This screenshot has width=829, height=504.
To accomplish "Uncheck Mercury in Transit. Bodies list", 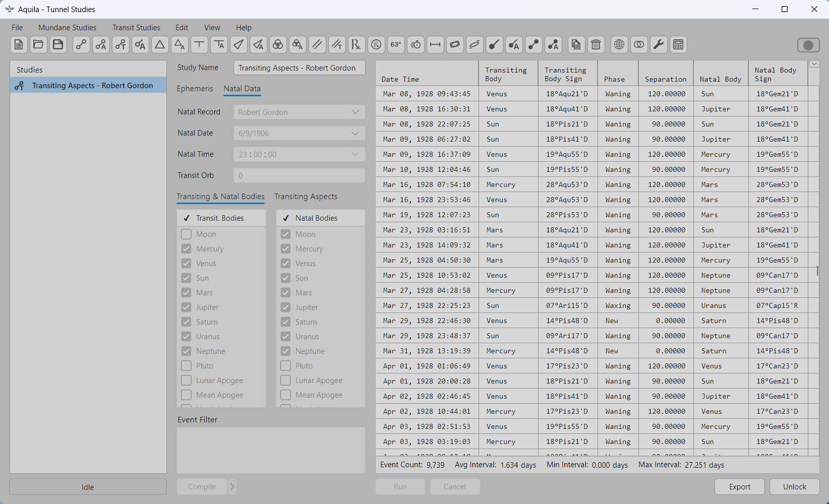I will (x=186, y=249).
